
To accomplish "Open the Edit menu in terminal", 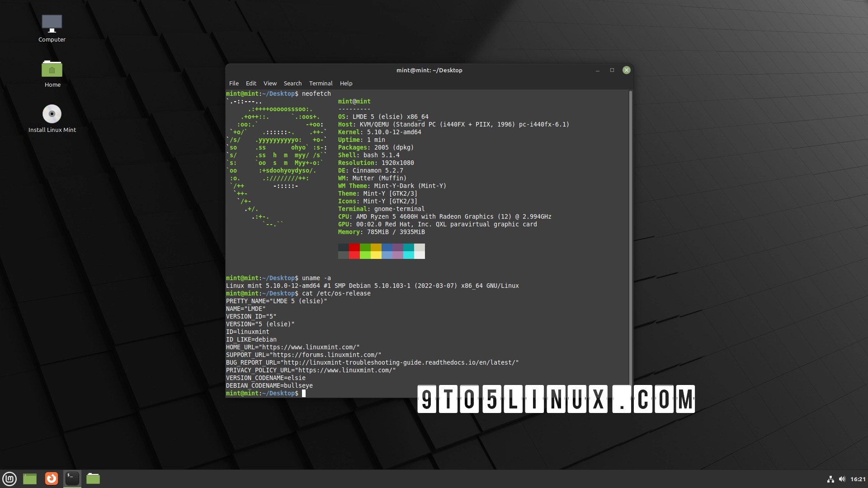I will (251, 83).
